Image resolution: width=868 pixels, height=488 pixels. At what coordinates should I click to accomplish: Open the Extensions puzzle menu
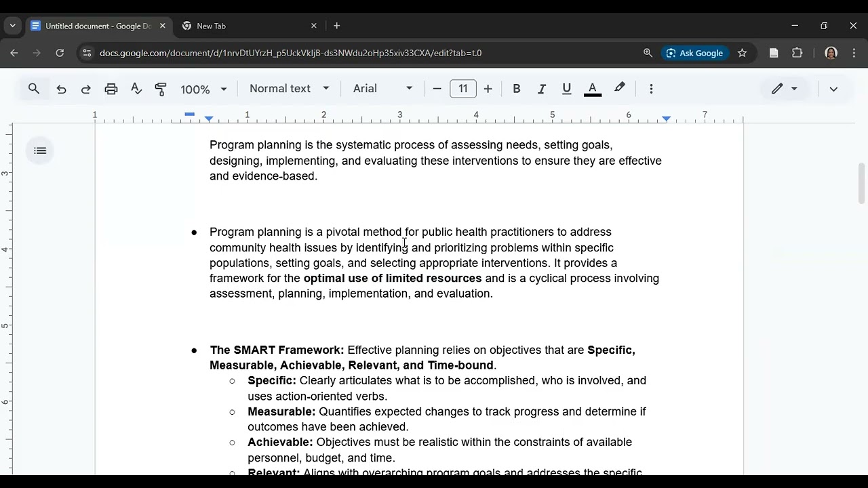point(797,53)
